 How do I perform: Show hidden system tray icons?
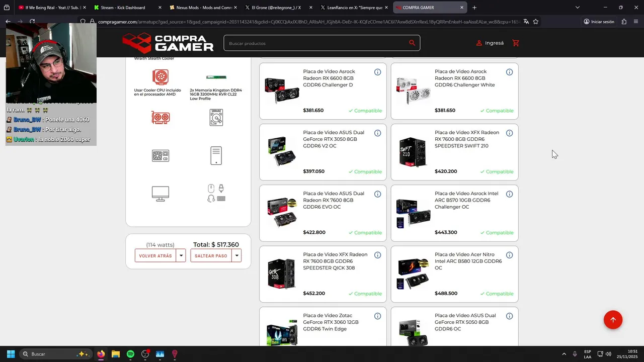coord(564,354)
